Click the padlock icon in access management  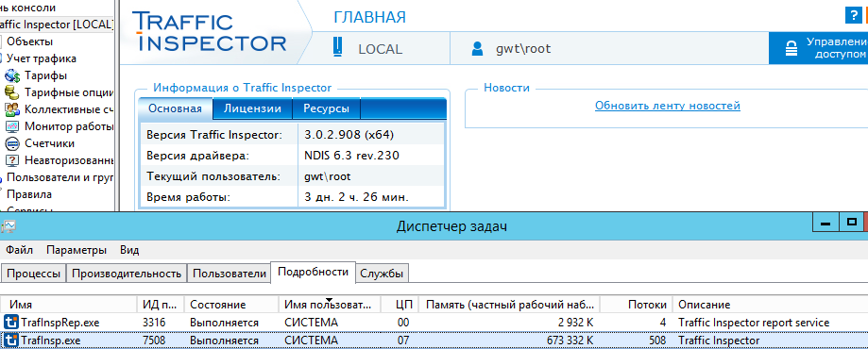click(x=791, y=49)
